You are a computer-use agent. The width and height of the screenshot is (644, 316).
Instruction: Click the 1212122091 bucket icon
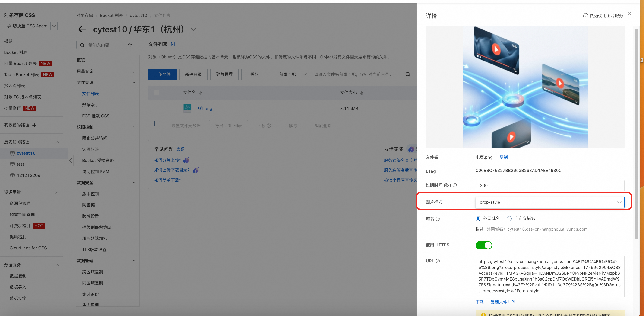tap(12, 176)
